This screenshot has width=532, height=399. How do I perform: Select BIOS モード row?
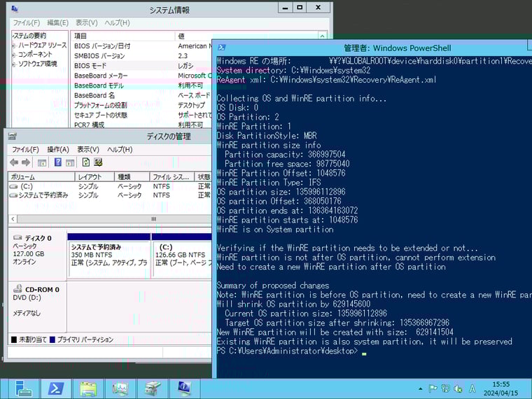[x=141, y=66]
